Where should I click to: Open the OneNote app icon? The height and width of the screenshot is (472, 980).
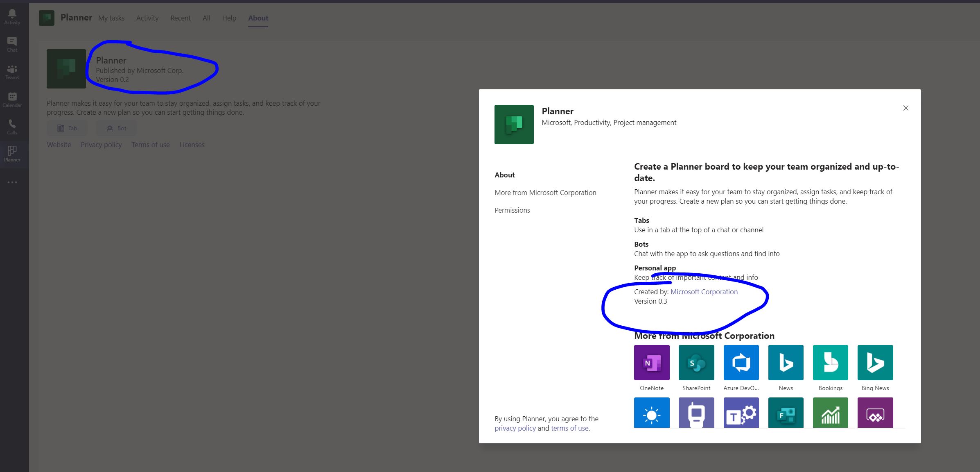click(651, 363)
